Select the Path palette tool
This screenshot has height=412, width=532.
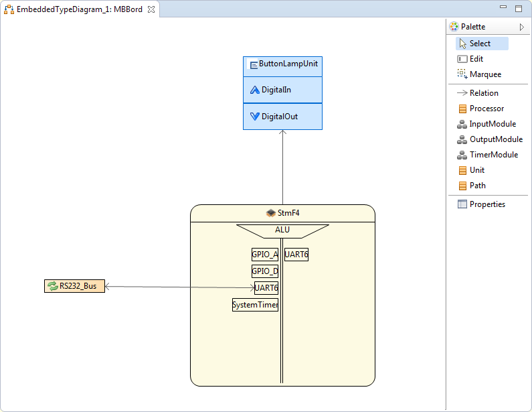477,186
